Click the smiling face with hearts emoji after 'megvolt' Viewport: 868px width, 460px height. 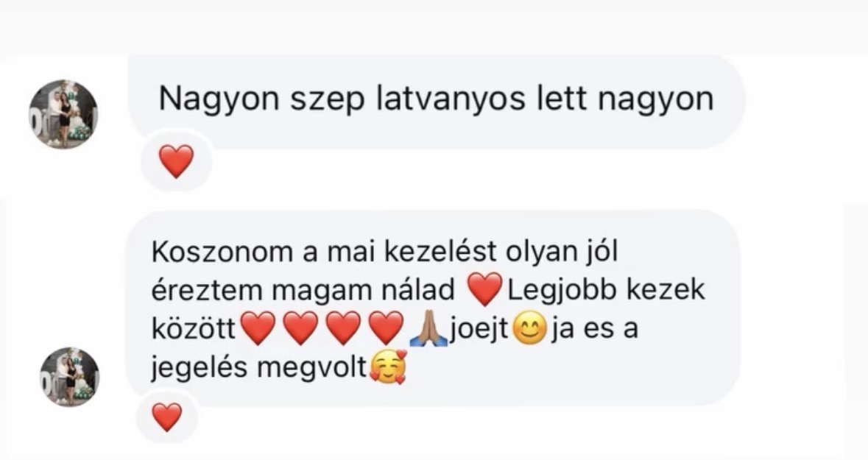[388, 367]
